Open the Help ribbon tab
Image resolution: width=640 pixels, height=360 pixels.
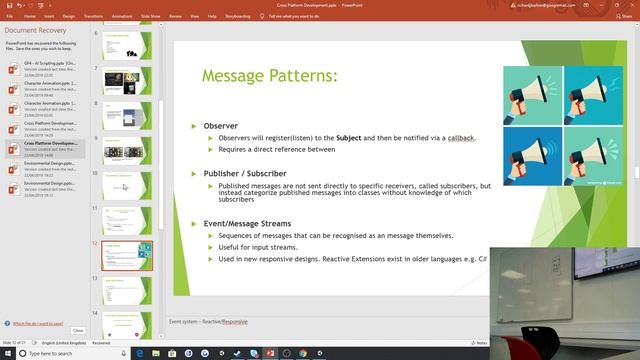tap(212, 16)
